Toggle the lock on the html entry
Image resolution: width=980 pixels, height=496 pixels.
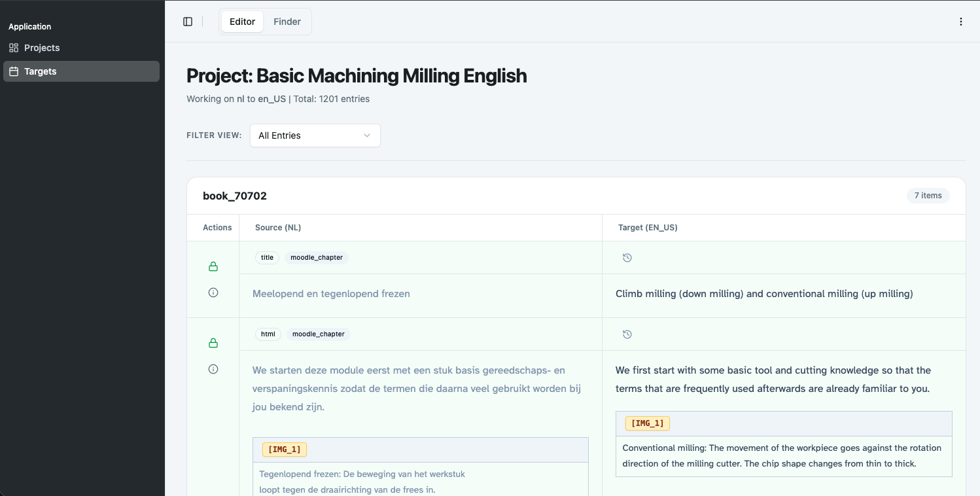(x=213, y=343)
